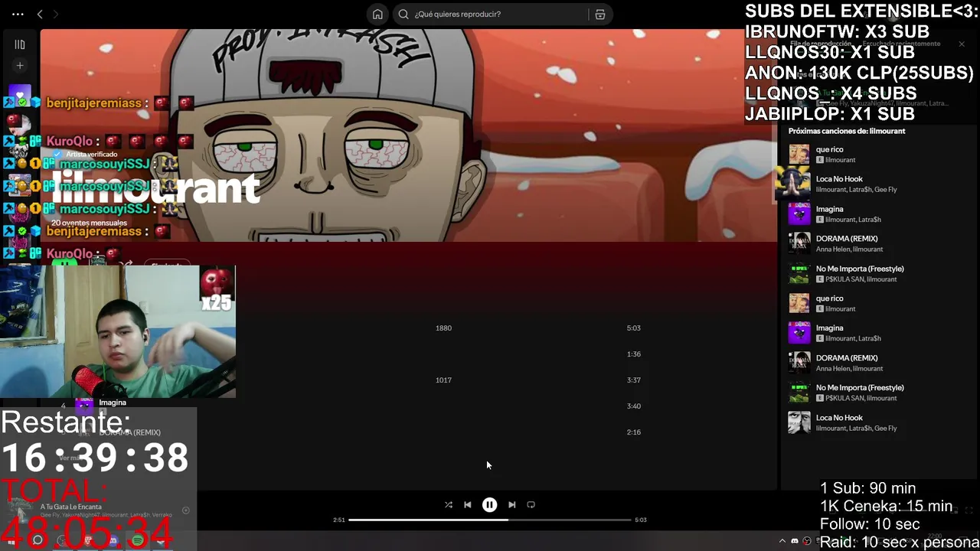Toggle the repeat button

point(531,504)
